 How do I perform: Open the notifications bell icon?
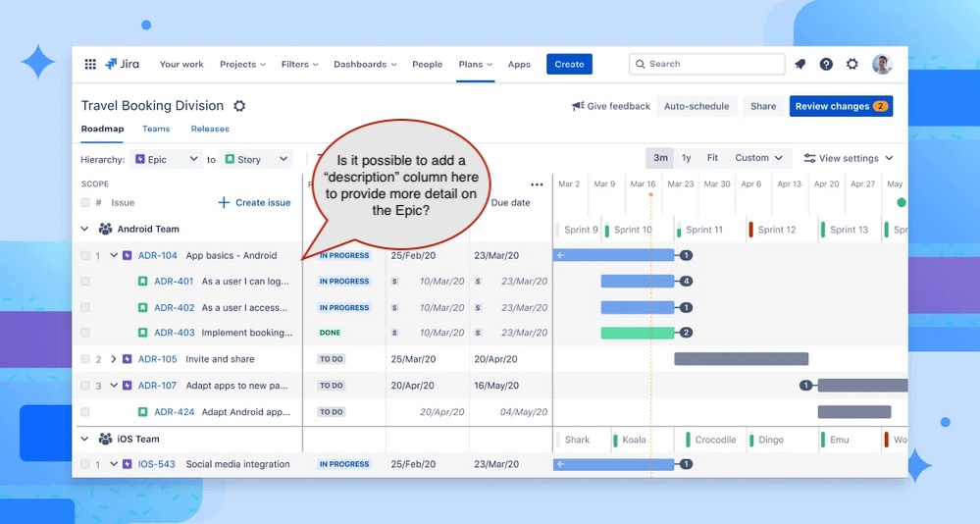[800, 64]
